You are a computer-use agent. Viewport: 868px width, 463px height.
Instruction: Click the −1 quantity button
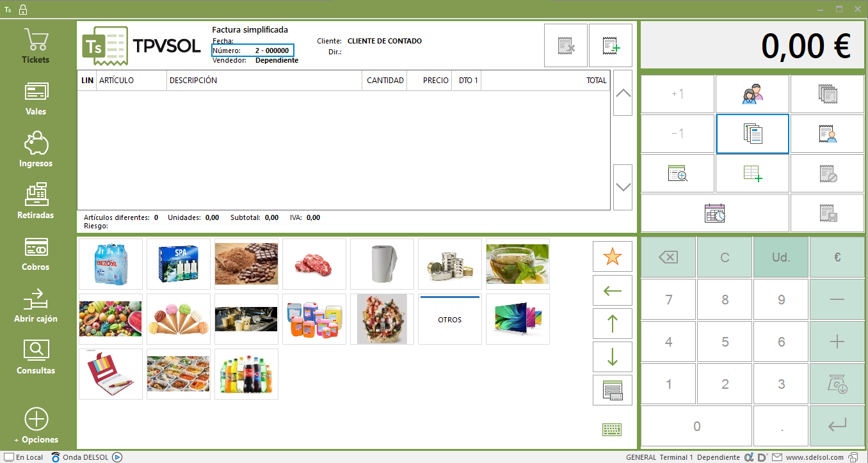[x=677, y=134]
